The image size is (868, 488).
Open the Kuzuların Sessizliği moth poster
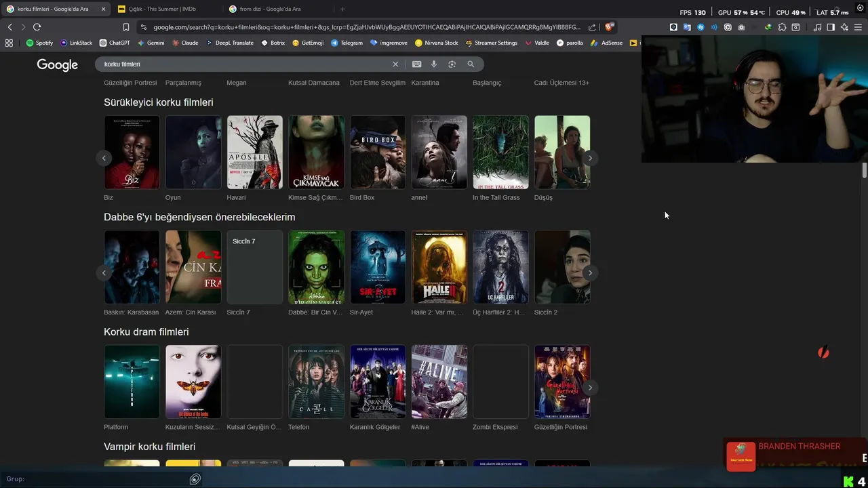point(193,382)
